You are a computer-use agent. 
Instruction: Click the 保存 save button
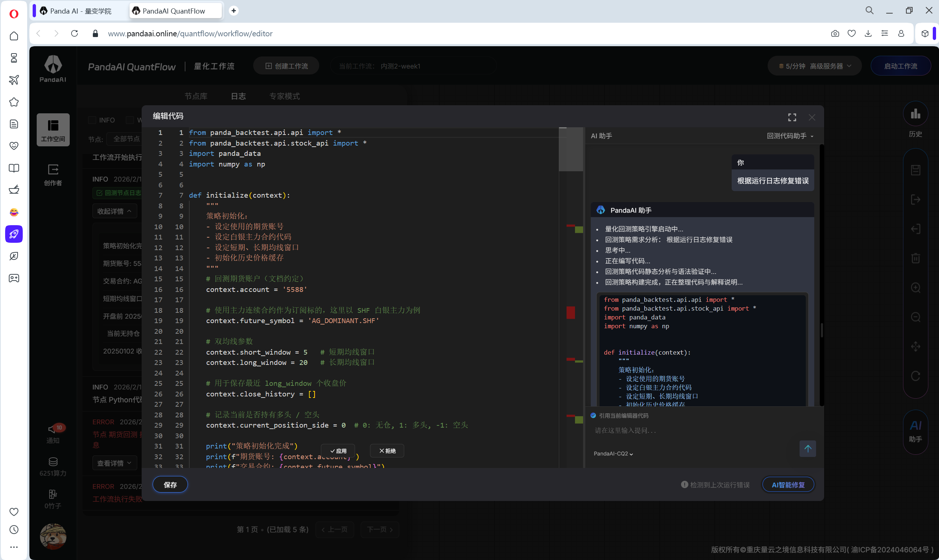pos(170,484)
